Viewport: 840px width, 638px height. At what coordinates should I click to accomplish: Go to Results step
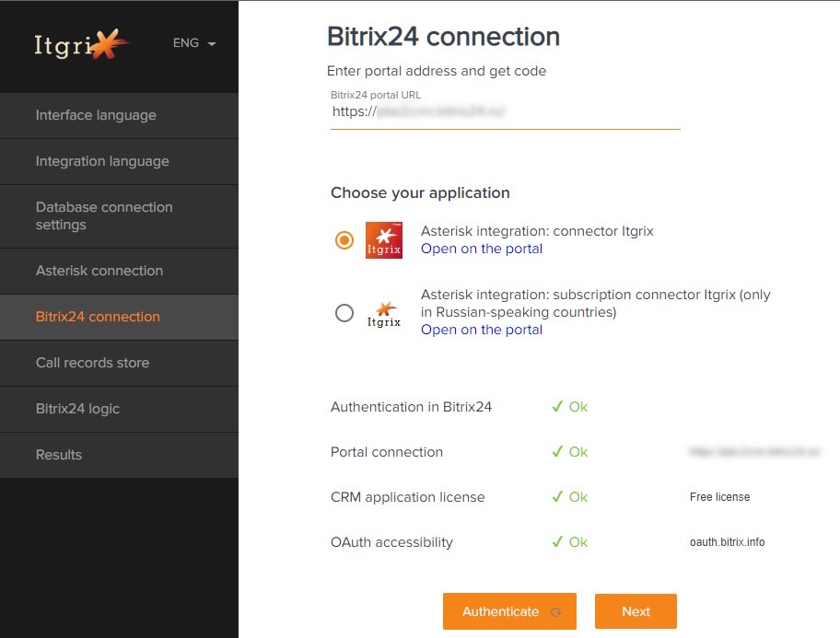coord(119,455)
